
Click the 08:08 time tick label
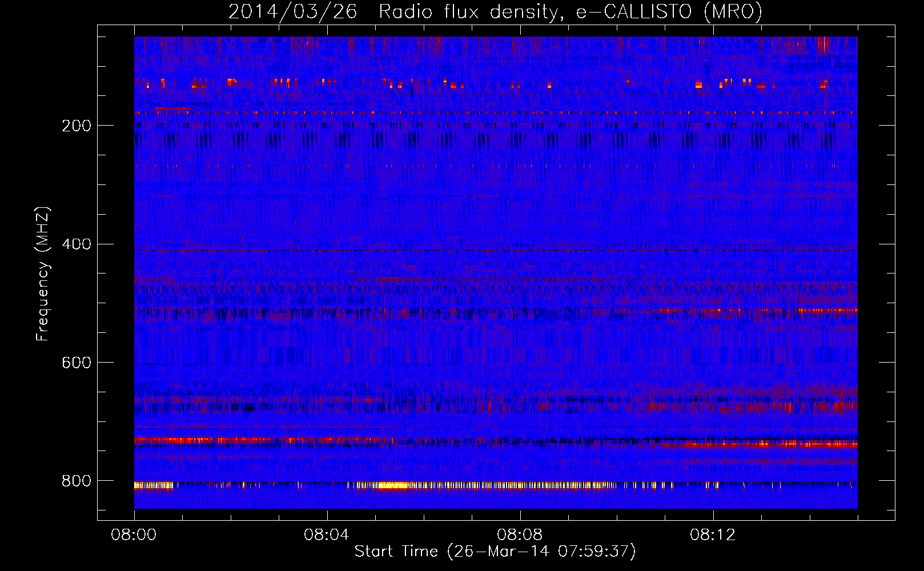pos(520,535)
